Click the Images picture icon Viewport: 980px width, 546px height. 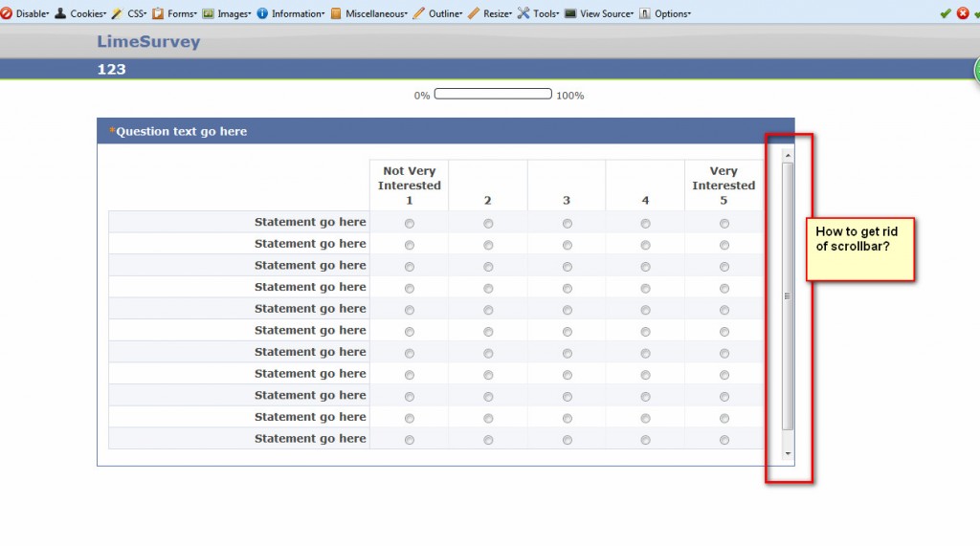click(209, 13)
